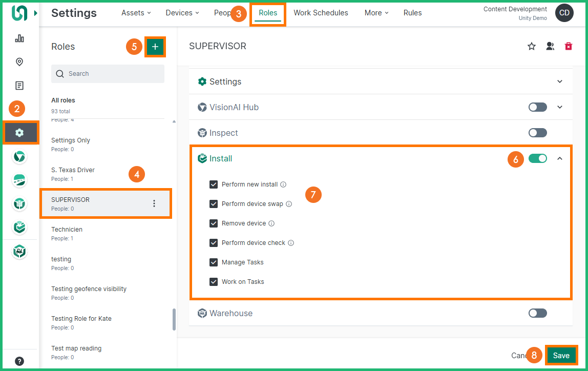Click the map location pin sidebar icon
Image resolution: width=588 pixels, height=371 pixels.
(x=19, y=62)
